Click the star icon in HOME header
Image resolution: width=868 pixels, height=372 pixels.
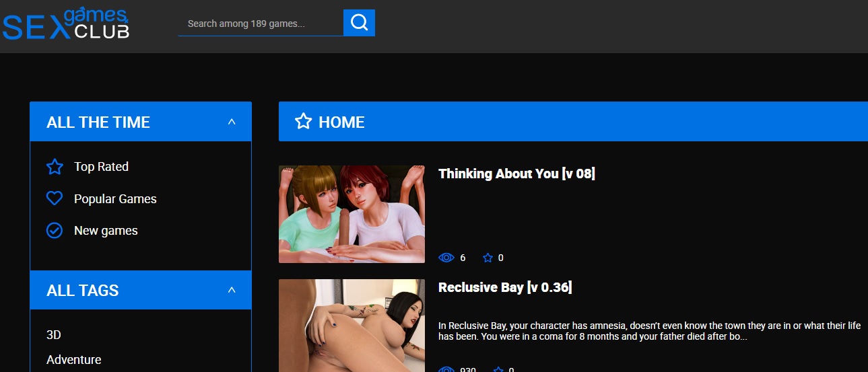click(x=303, y=122)
